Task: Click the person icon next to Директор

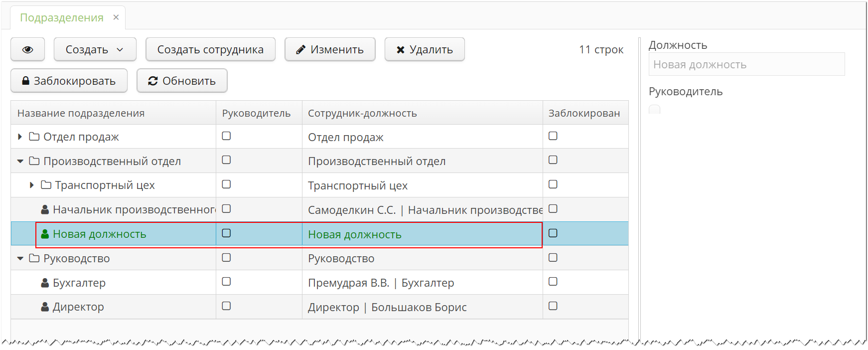Action: coord(44,307)
